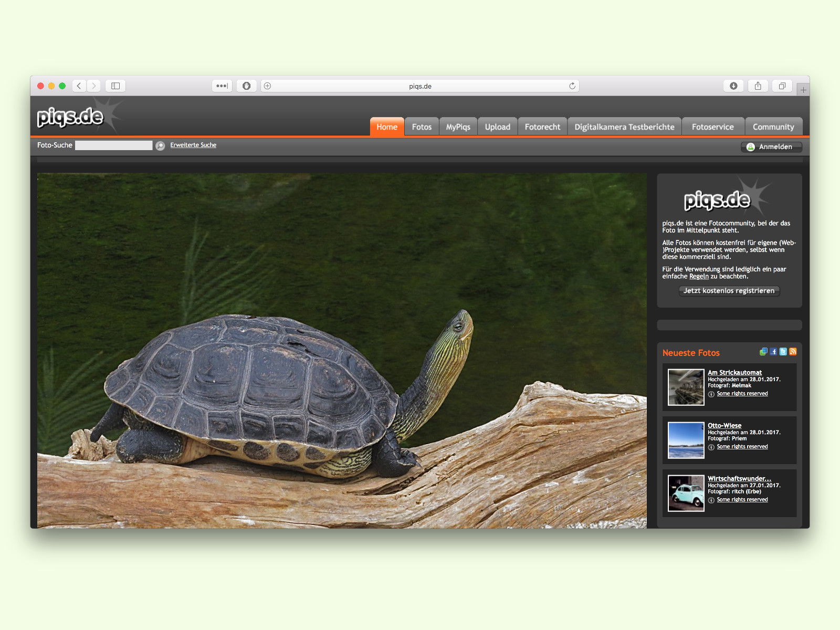The height and width of the screenshot is (630, 840).
Task: Go forward with Safari's forward arrow
Action: (93, 86)
